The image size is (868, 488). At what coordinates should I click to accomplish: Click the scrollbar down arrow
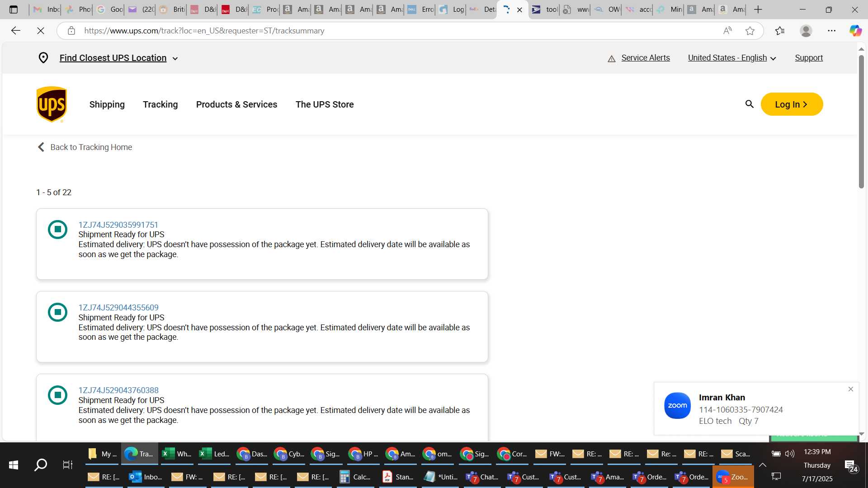pyautogui.click(x=861, y=434)
